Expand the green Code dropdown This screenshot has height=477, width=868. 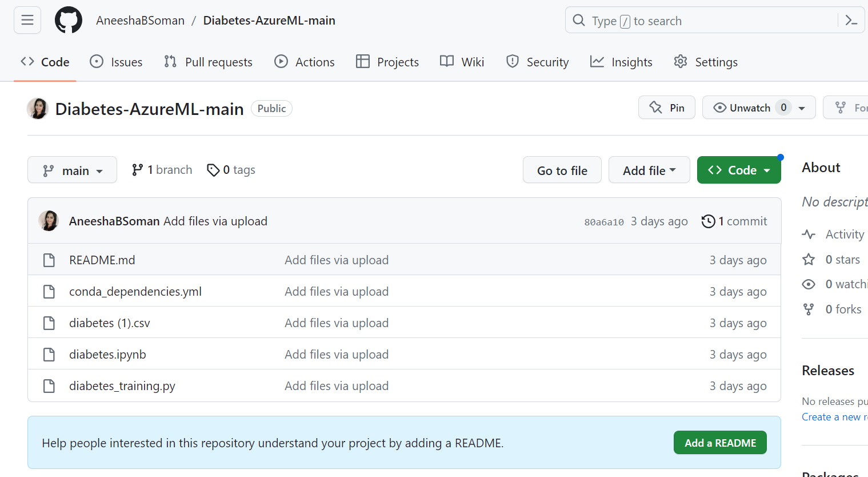point(738,170)
